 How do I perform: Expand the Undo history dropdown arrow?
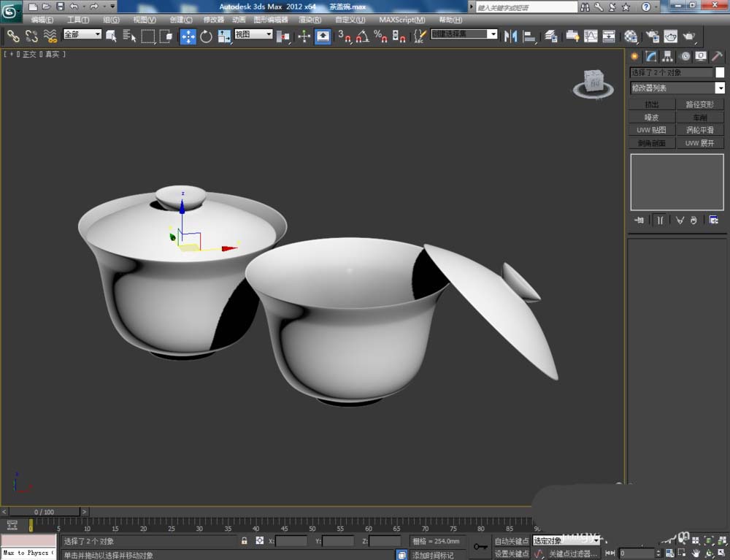pyautogui.click(x=84, y=7)
